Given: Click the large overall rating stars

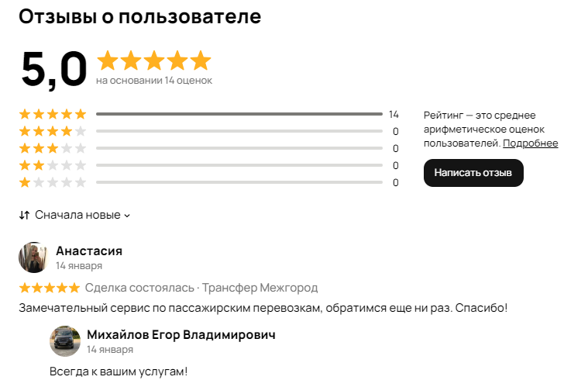Looking at the screenshot, I should 154,60.
